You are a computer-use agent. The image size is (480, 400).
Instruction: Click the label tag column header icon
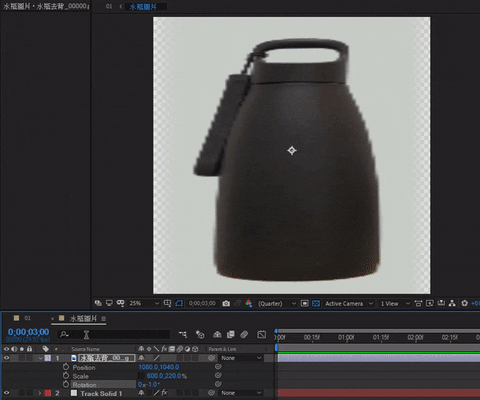click(x=46, y=349)
